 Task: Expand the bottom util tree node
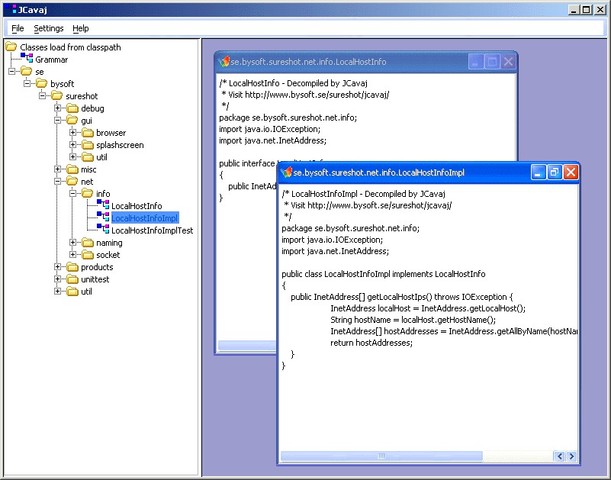pos(58,291)
